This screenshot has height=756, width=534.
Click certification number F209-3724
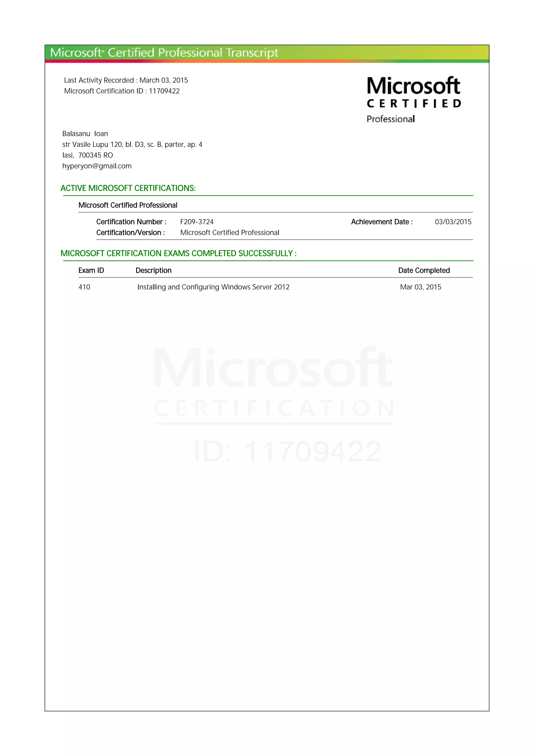197,222
